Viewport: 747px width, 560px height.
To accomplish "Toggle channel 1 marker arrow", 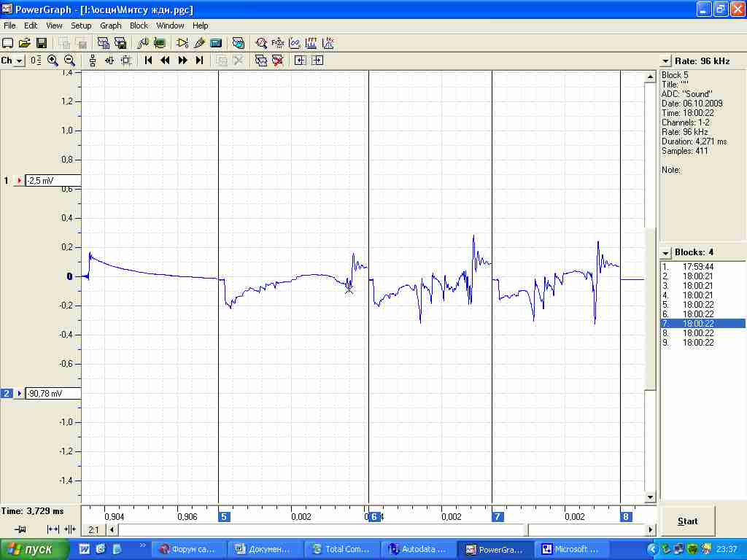I will point(19,181).
